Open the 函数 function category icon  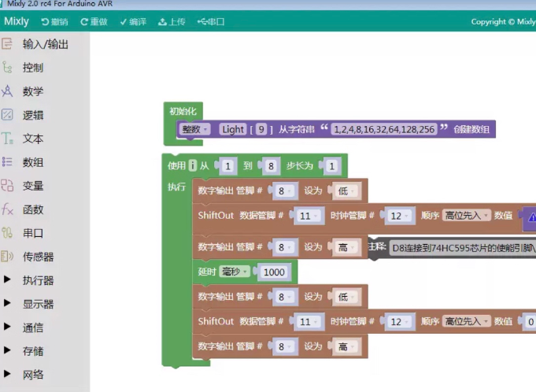coord(8,209)
